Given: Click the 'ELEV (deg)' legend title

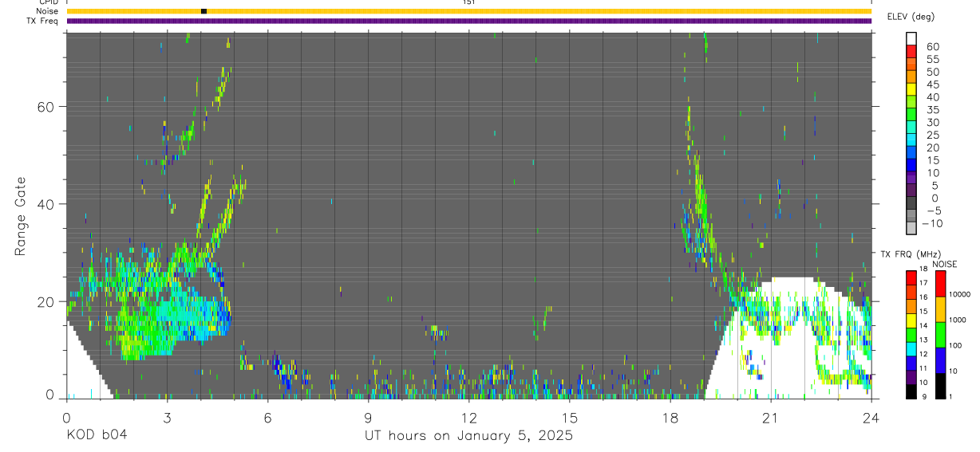Looking at the screenshot, I should tap(911, 17).
